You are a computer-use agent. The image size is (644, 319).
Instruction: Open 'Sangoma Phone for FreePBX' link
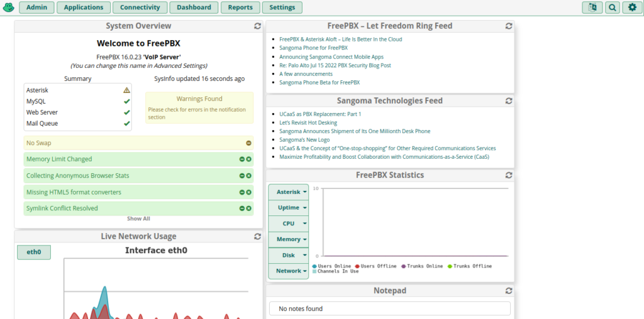point(313,48)
